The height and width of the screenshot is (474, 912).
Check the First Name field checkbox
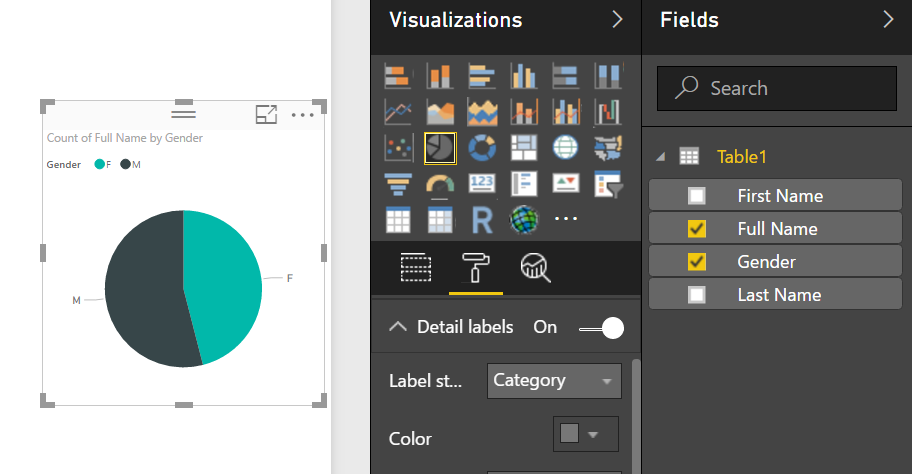(x=696, y=196)
